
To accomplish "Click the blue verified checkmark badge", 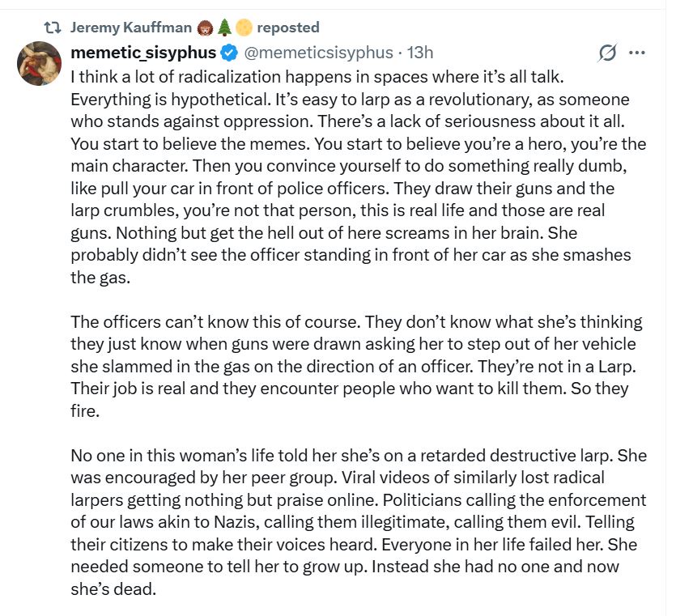I will coord(229,53).
